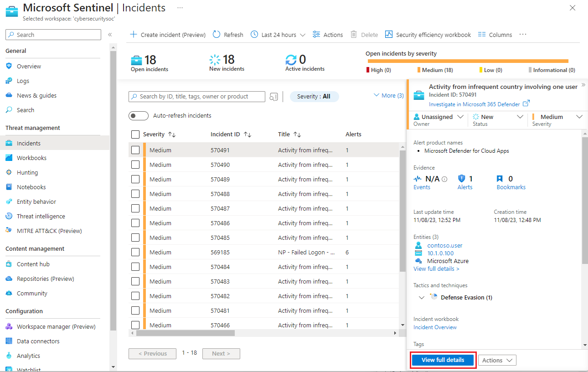The width and height of the screenshot is (588, 372).
Task: Collapse the incident details pane double-chevron
Action: pos(583,85)
